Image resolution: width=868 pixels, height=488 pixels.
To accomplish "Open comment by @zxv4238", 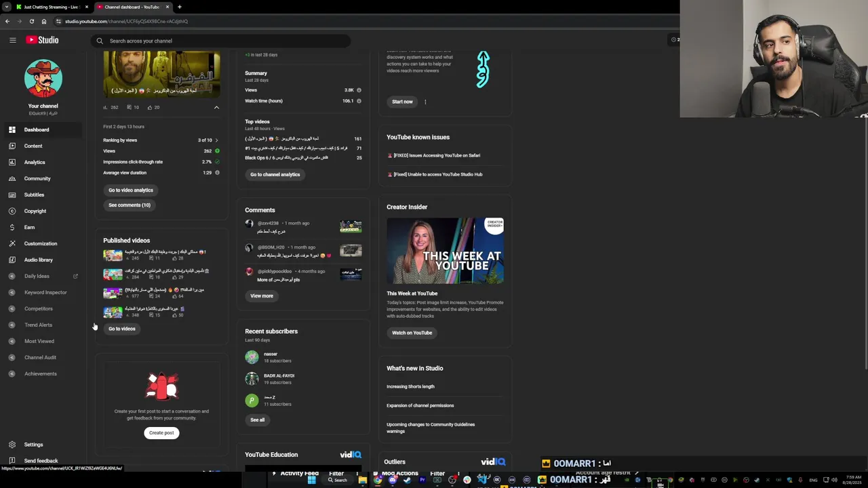I will 303,227.
